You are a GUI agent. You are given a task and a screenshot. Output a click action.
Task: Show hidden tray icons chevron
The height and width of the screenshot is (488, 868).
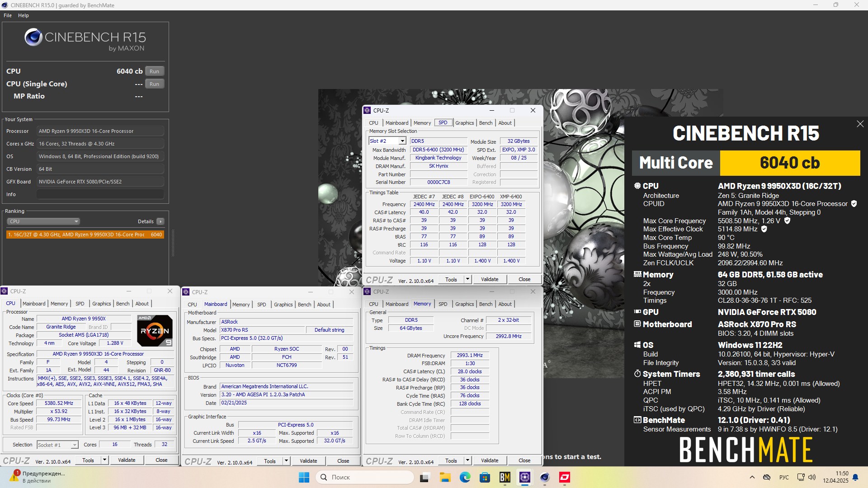pos(752,477)
